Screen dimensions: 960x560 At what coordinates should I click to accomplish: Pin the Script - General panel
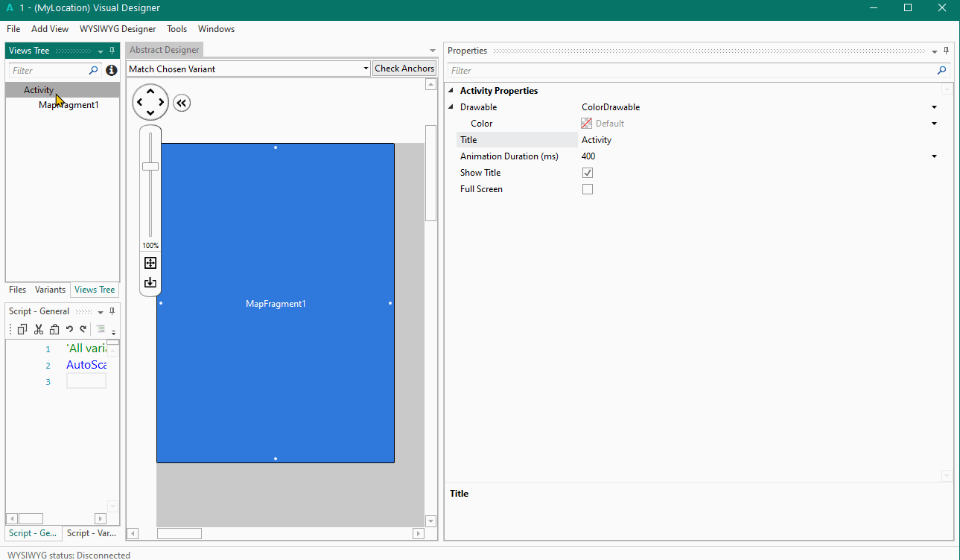pyautogui.click(x=112, y=311)
